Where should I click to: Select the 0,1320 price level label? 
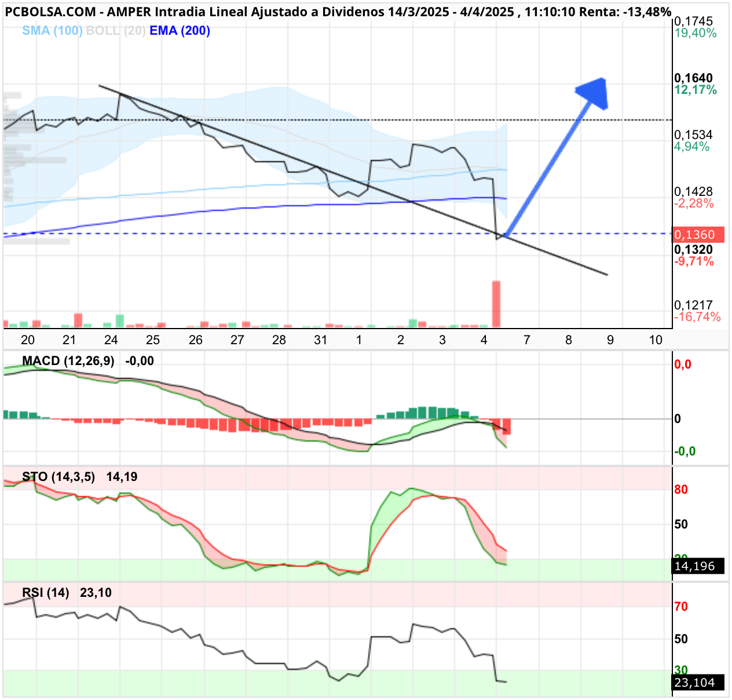point(693,250)
